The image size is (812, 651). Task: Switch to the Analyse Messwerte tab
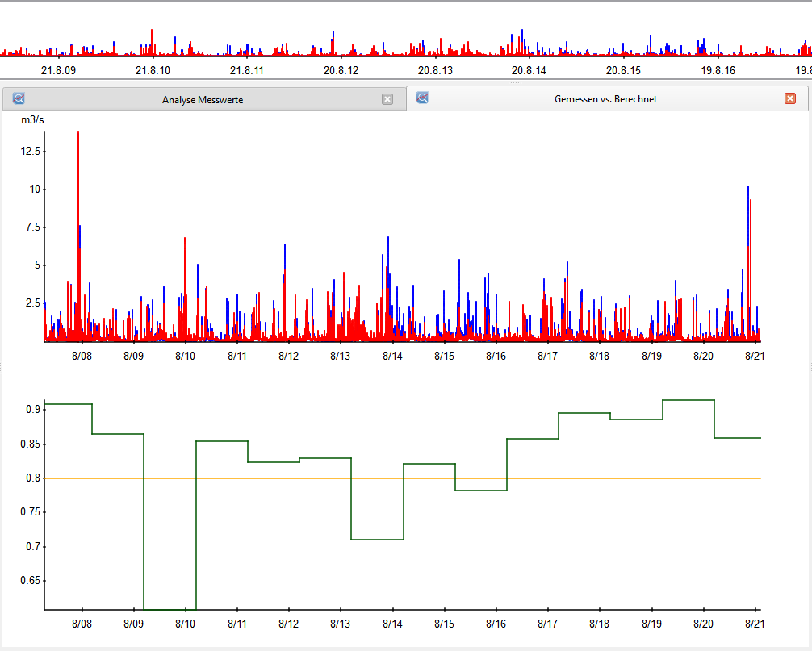[202, 100]
